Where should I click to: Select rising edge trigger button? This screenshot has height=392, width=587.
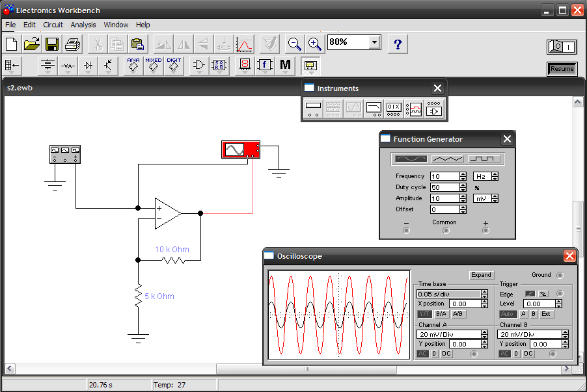pyautogui.click(x=530, y=294)
